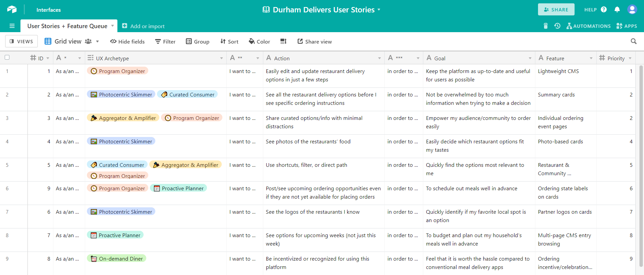
Task: Open the User Stories tab dropdown arrow
Action: tap(113, 25)
